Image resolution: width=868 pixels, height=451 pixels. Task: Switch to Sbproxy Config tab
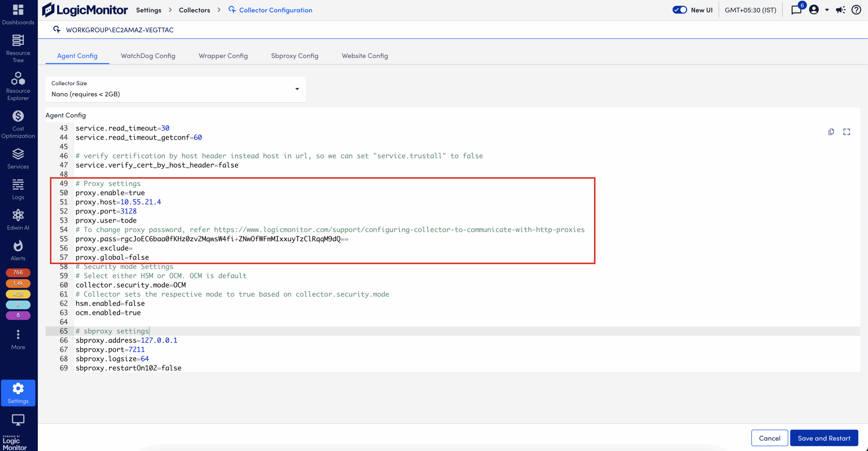click(x=294, y=56)
